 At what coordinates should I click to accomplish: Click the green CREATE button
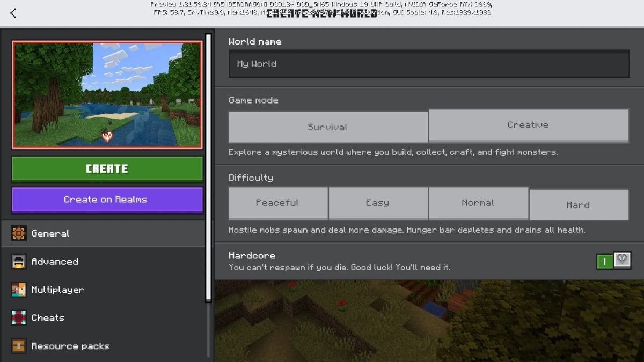pyautogui.click(x=107, y=168)
